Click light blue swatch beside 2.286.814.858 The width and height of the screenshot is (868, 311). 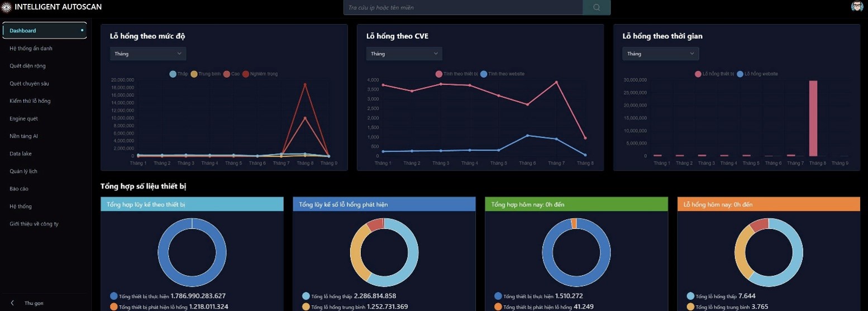coord(306,296)
